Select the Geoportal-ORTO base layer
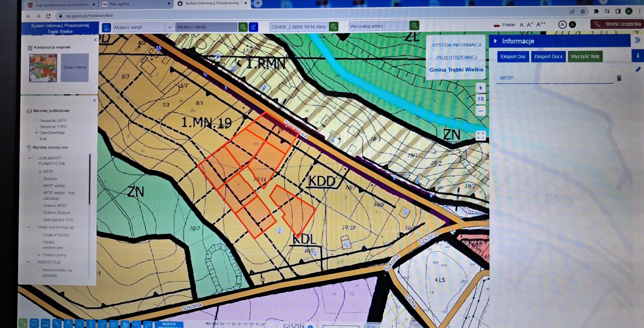Image resolution: width=644 pixels, height=328 pixels. [x=36, y=121]
